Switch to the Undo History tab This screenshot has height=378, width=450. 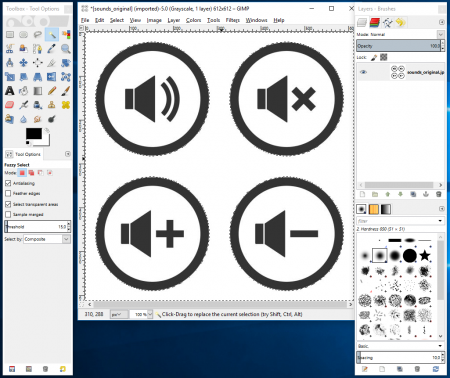click(x=400, y=23)
